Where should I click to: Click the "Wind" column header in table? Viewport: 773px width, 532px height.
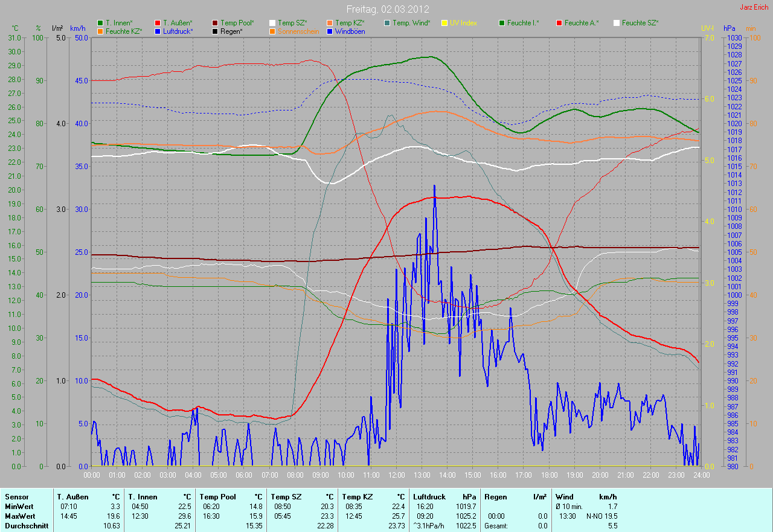click(x=565, y=497)
